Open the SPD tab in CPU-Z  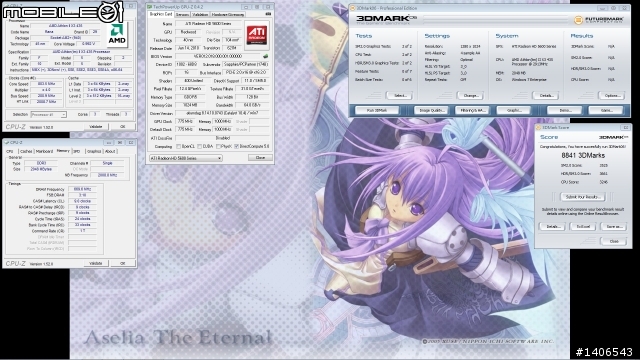[x=77, y=151]
